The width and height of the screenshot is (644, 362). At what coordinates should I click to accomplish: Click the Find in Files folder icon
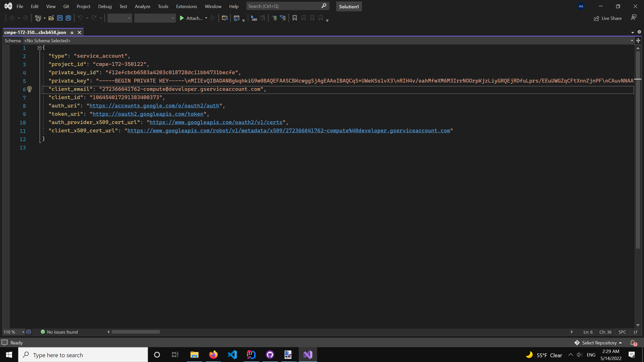point(224,18)
